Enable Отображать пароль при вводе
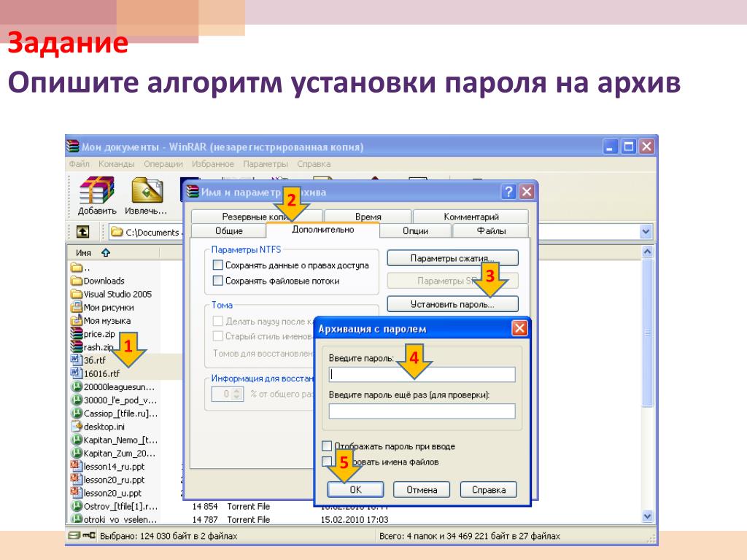This screenshot has height=560, width=747. [x=327, y=446]
